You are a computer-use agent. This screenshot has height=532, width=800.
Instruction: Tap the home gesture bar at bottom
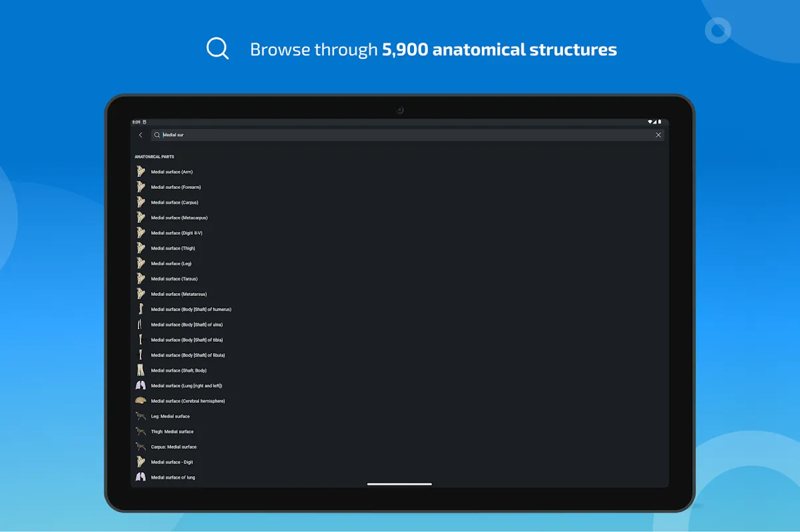click(399, 484)
